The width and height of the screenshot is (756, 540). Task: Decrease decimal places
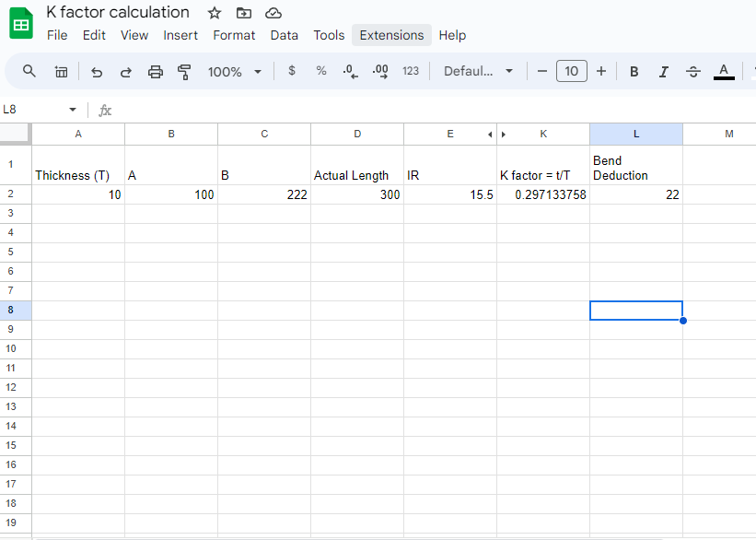point(348,71)
